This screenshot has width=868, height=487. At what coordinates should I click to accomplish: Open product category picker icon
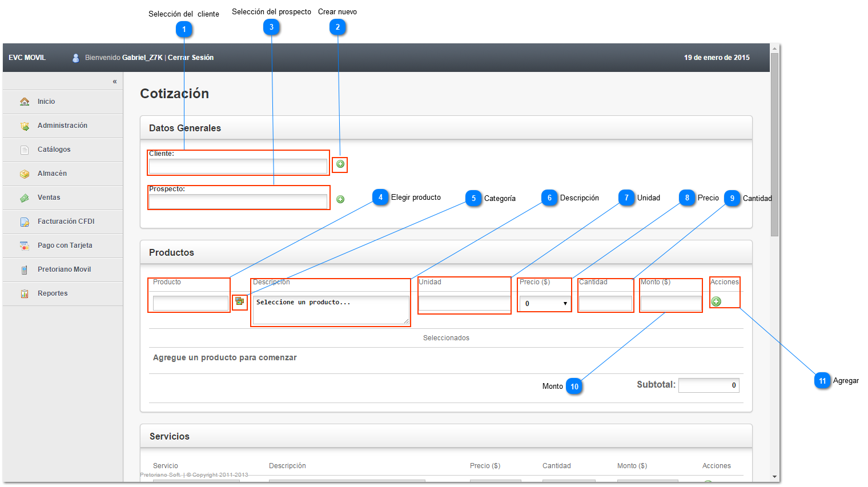[x=240, y=301]
